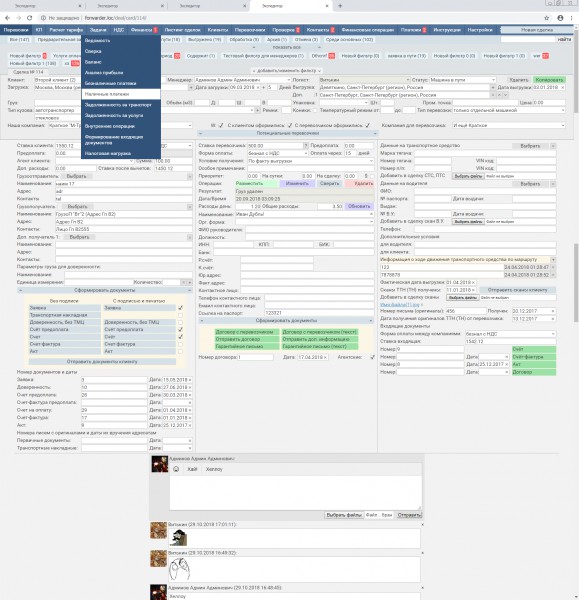
Task: Move the Доп. point up with arrow
Action: (x=499, y=95)
